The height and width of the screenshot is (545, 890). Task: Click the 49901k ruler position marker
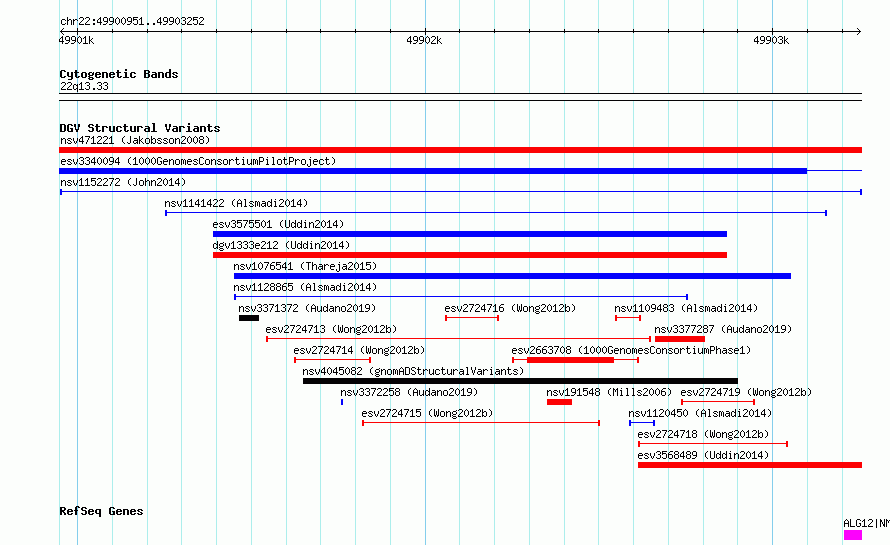tap(77, 40)
